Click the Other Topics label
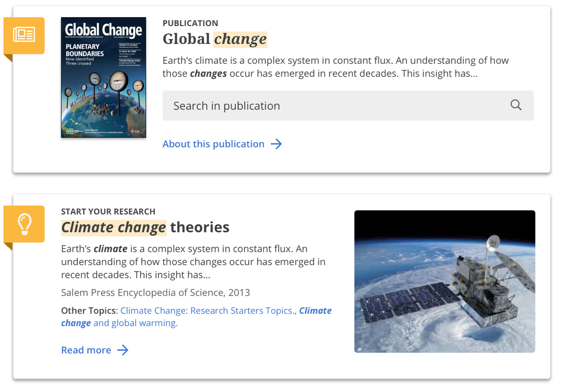 click(89, 311)
